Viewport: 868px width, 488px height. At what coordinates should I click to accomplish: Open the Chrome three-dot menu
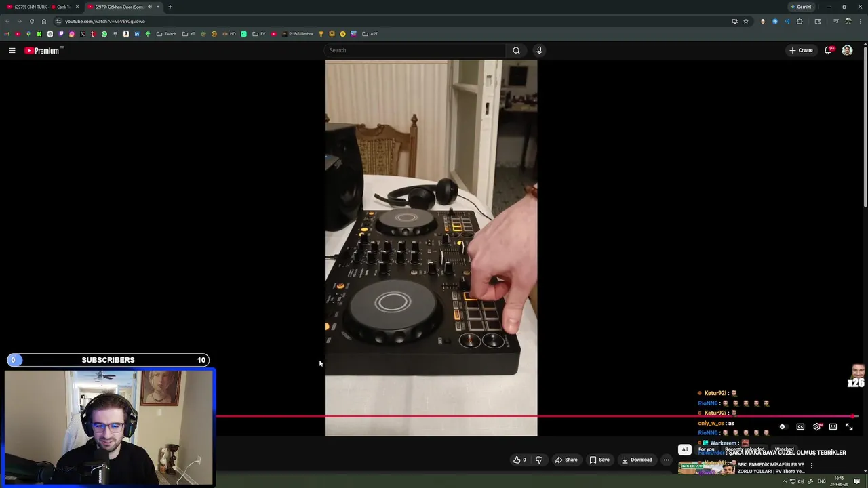[860, 21]
